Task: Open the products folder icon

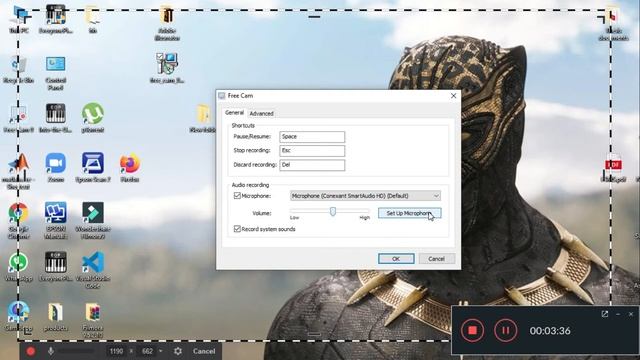Action: [56, 316]
